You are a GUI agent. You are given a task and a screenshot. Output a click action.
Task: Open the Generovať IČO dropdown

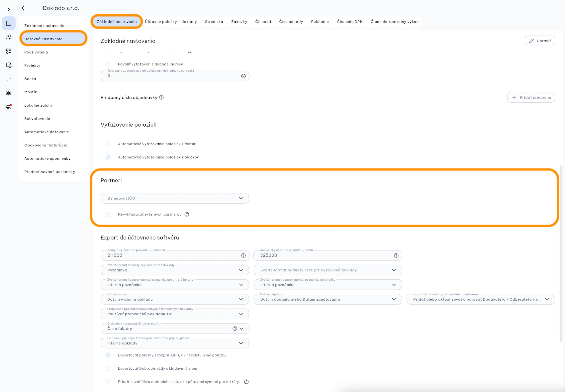tap(175, 198)
